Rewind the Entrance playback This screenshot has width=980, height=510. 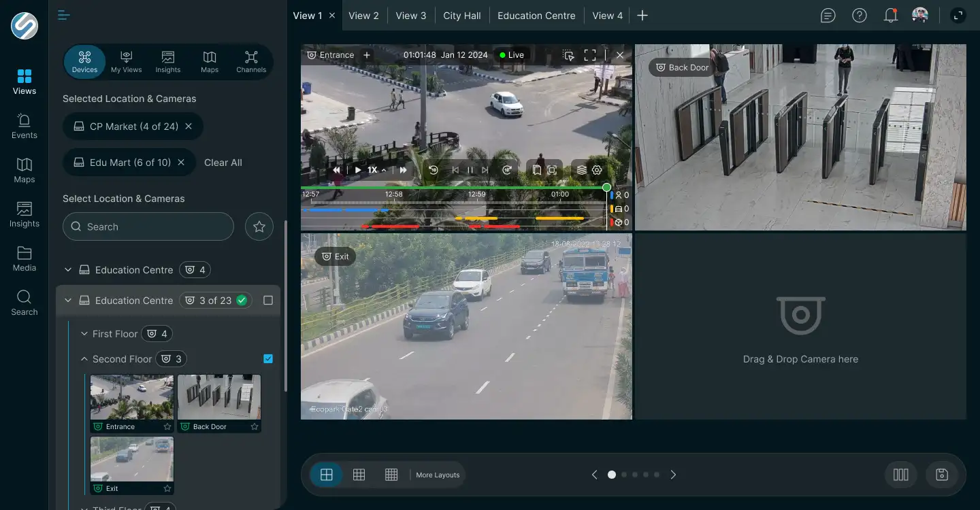(336, 170)
